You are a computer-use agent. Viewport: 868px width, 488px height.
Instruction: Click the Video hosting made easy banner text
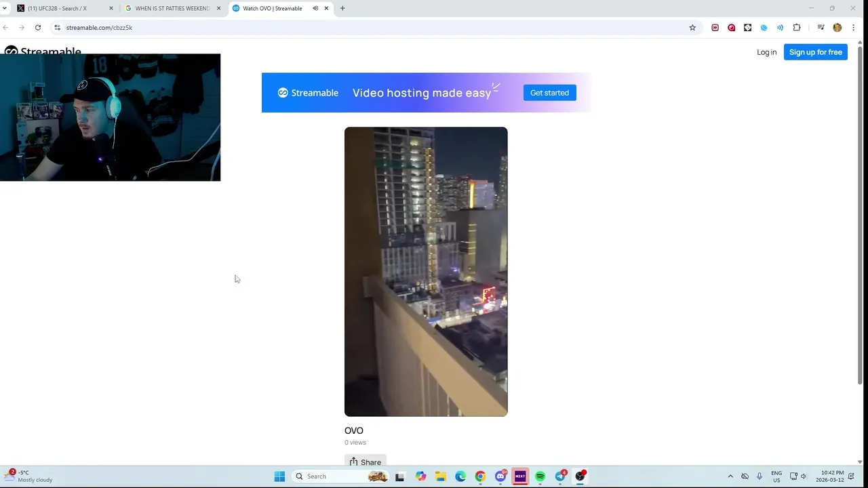point(422,93)
